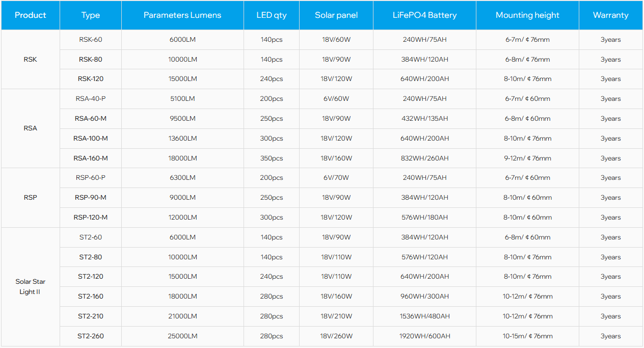Click the Mounting height column header

pyautogui.click(x=527, y=15)
